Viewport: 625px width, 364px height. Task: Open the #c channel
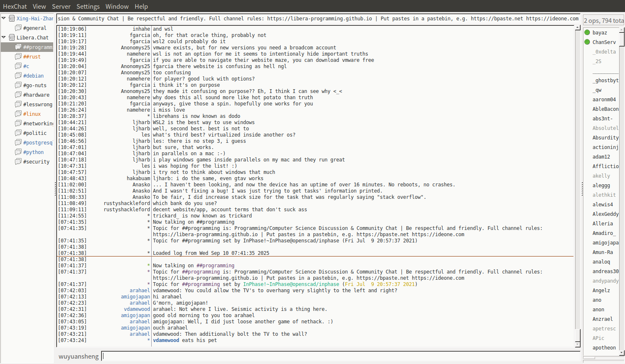(26, 66)
